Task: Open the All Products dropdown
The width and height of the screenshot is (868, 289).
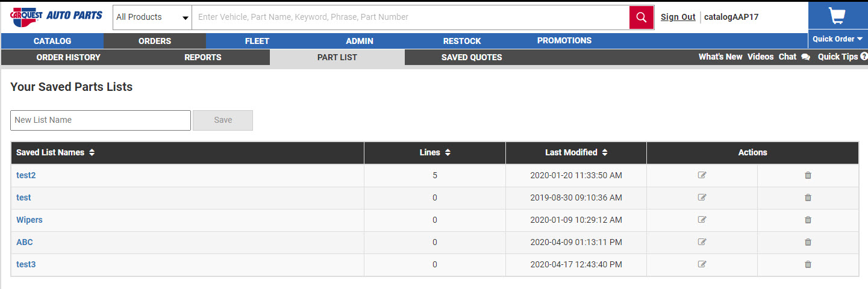Action: [x=152, y=17]
